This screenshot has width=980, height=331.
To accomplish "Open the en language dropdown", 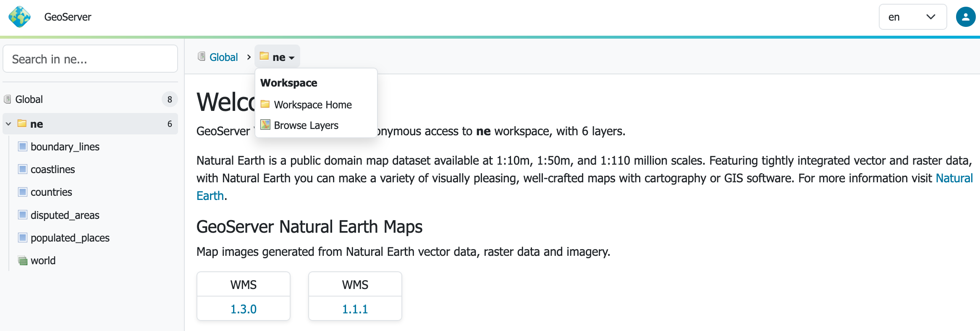I will [912, 17].
